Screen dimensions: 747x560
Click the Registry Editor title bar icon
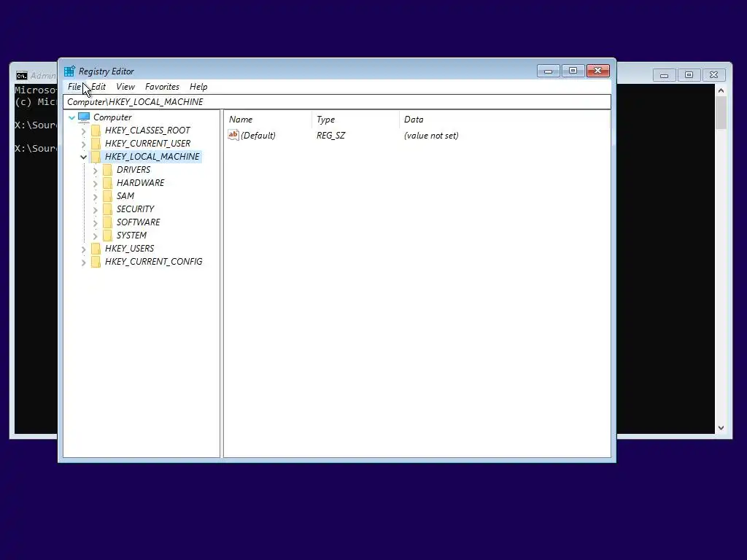pos(69,71)
